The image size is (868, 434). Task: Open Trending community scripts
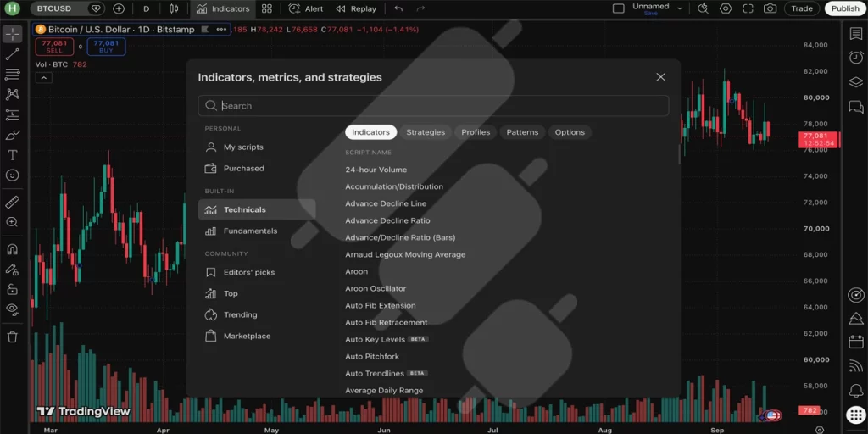[x=257, y=314]
